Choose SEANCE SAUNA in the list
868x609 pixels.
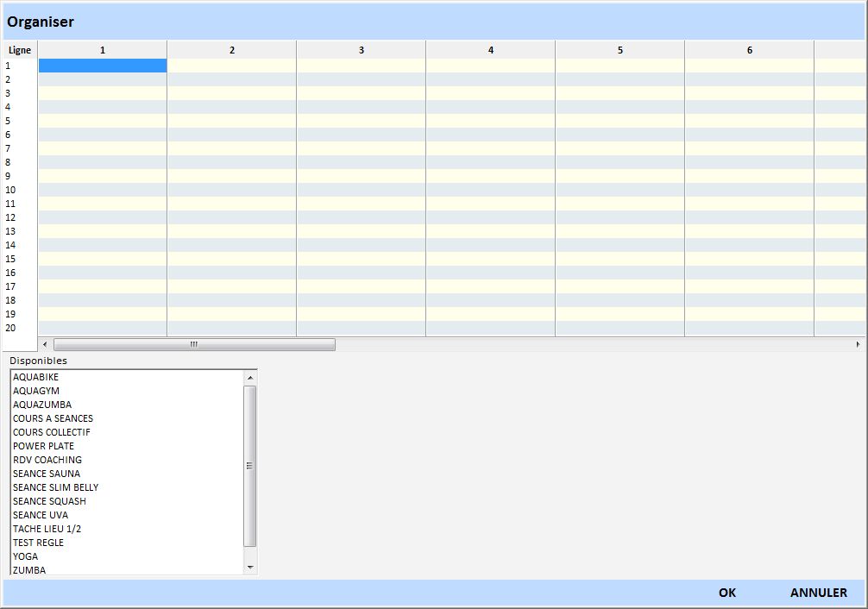click(x=47, y=474)
